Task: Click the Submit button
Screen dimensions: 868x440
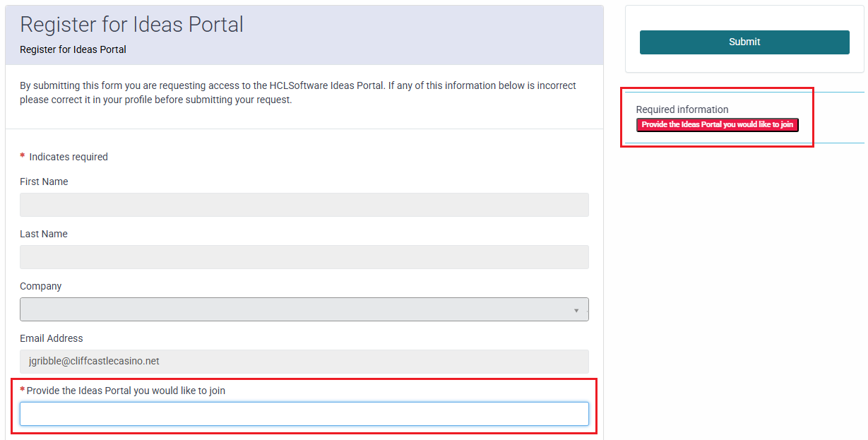Action: [x=744, y=42]
